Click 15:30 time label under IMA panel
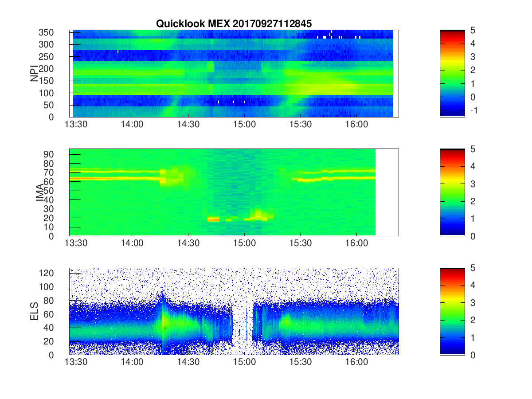Image resolution: width=532 pixels, height=399 pixels. (x=300, y=244)
